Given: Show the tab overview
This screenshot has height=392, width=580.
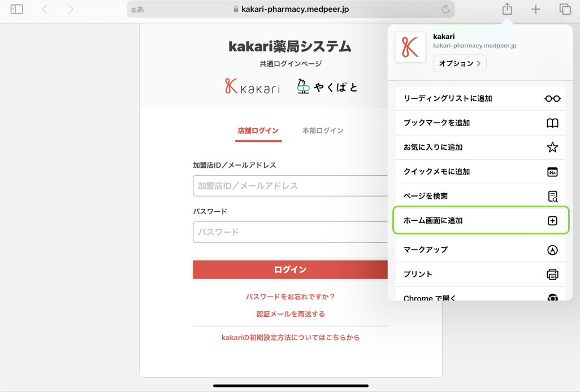Looking at the screenshot, I should tap(565, 9).
